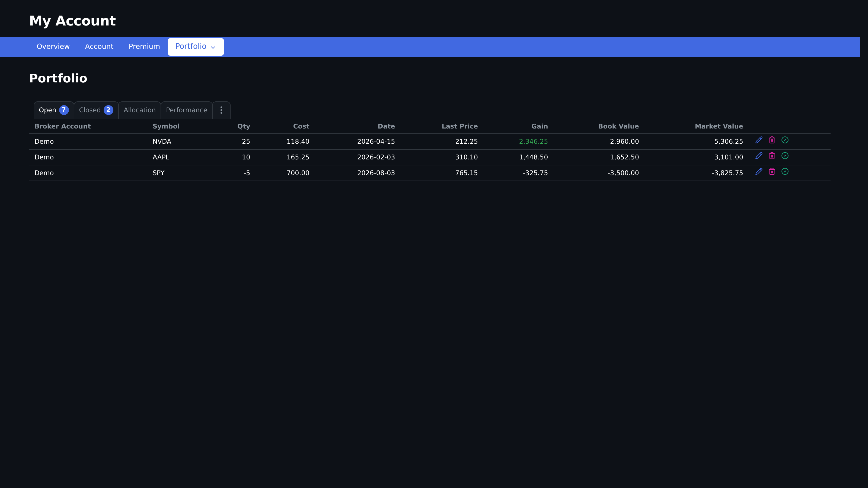The width and height of the screenshot is (868, 488).
Task: Click the Date column header
Action: click(x=386, y=126)
